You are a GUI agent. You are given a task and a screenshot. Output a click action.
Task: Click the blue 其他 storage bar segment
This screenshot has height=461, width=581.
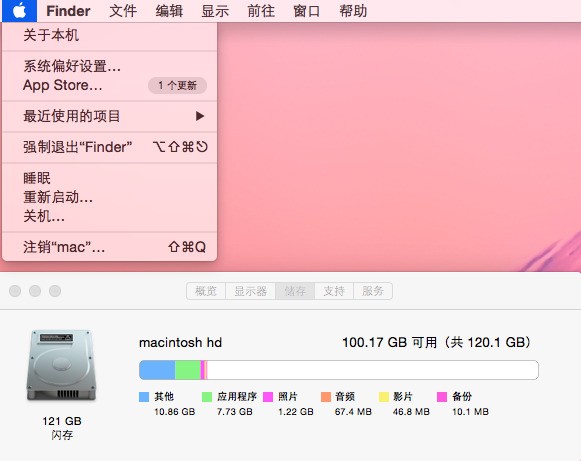click(157, 370)
